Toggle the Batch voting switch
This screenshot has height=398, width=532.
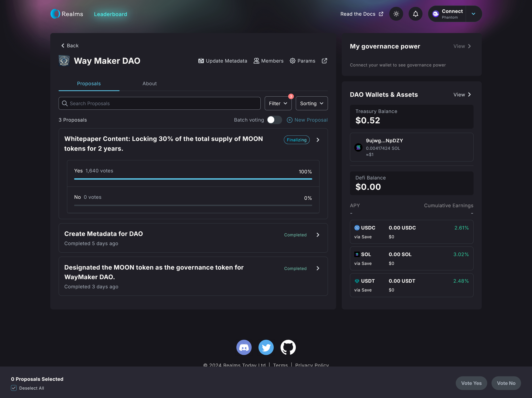(x=275, y=120)
